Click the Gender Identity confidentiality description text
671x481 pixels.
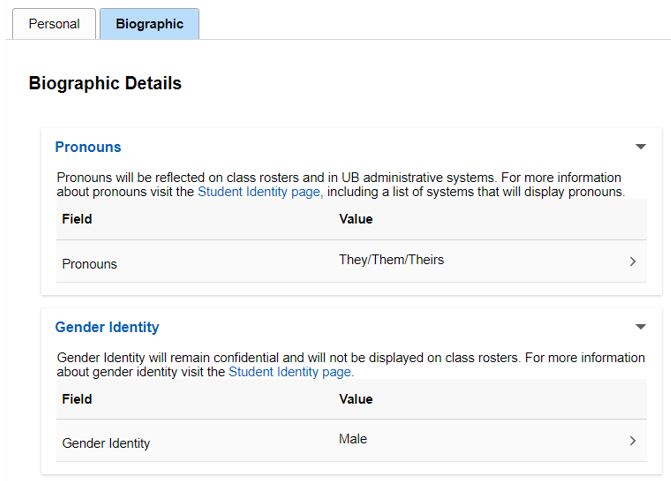point(350,358)
